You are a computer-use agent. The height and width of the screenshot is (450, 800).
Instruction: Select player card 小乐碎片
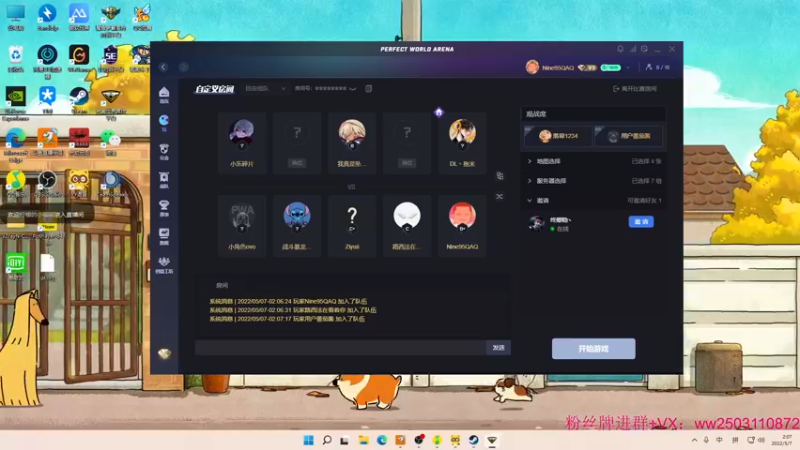tap(242, 143)
